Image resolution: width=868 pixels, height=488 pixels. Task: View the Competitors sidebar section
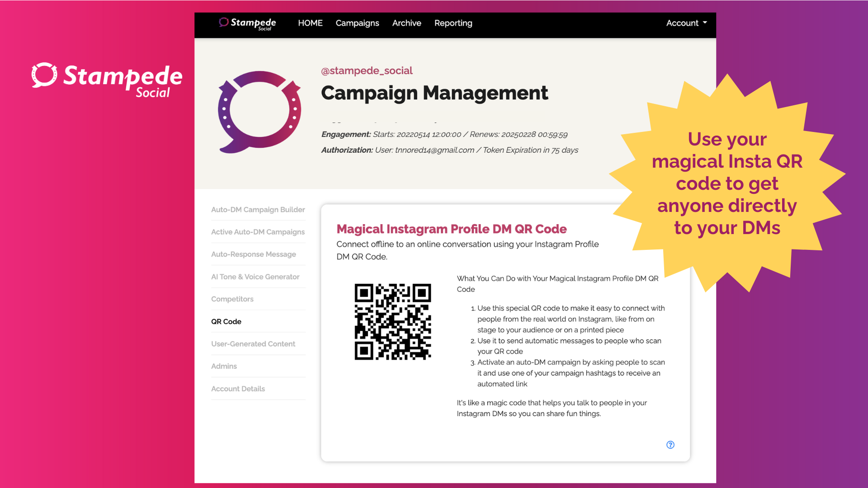pyautogui.click(x=232, y=299)
